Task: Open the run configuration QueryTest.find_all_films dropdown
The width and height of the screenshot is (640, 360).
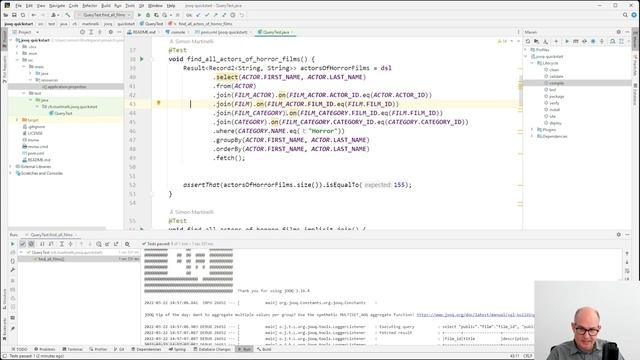Action: click(x=104, y=15)
